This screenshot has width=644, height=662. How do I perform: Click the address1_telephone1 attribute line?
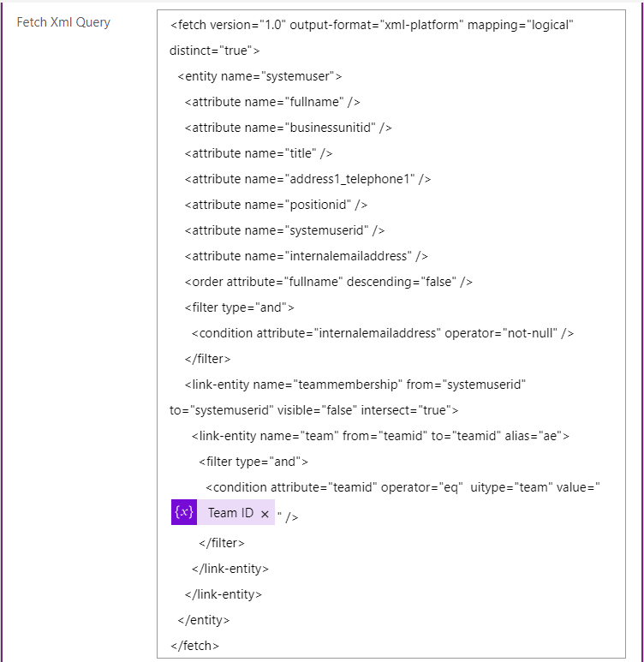click(307, 179)
